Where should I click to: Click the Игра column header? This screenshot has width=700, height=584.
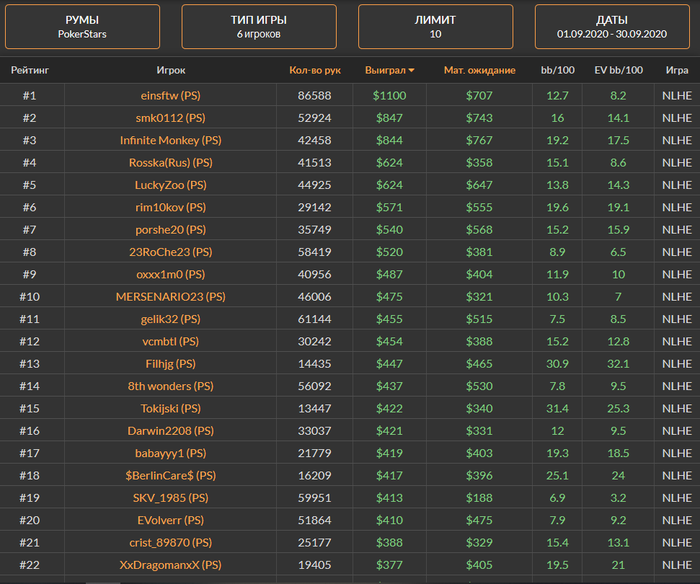pos(677,70)
